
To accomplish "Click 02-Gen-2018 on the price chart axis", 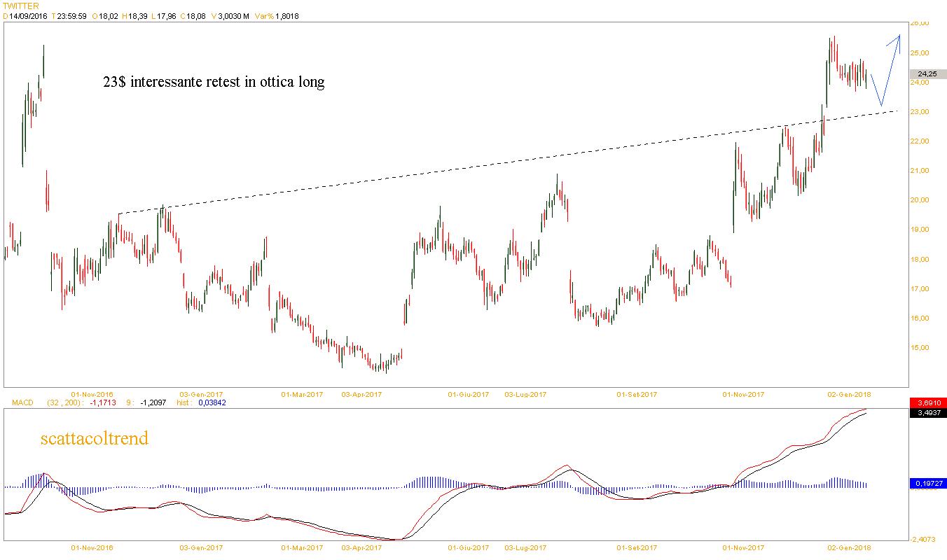I will (x=850, y=394).
